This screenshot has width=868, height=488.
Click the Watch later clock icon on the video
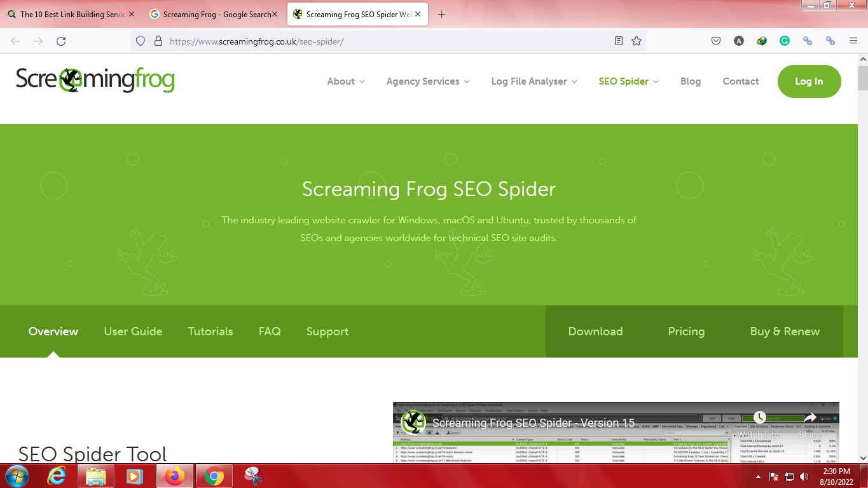click(x=760, y=417)
